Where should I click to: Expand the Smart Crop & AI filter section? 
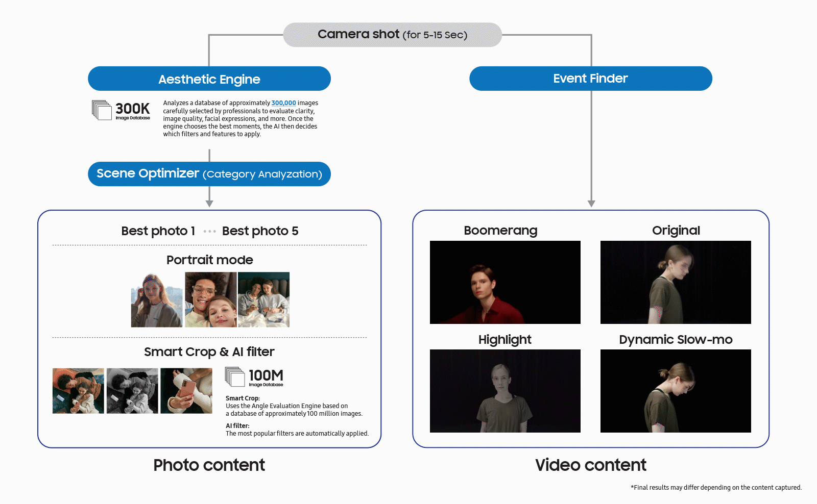tap(209, 351)
